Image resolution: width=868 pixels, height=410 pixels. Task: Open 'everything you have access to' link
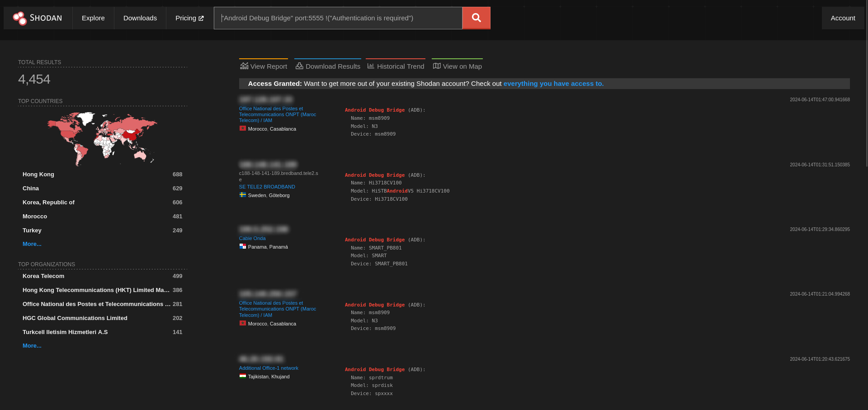pyautogui.click(x=553, y=84)
